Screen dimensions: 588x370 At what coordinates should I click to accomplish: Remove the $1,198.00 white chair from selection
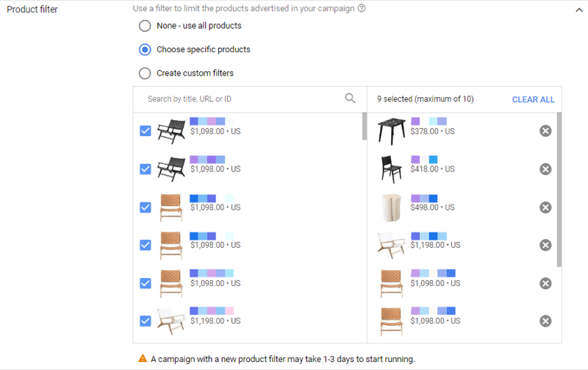[x=545, y=245]
